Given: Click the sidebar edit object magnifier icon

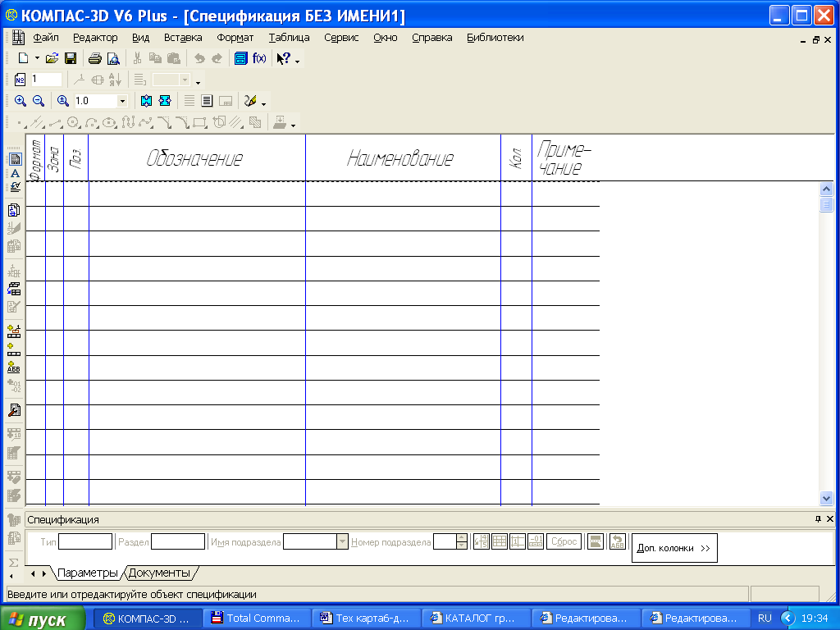Looking at the screenshot, I should (14, 410).
